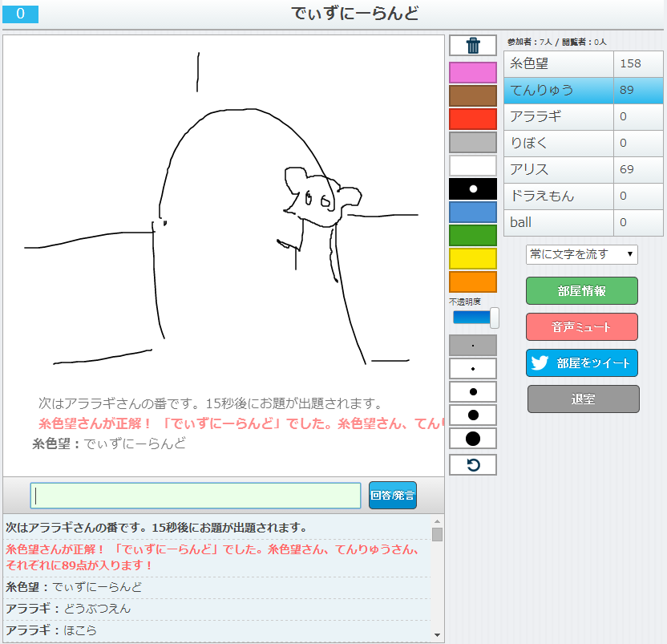This screenshot has height=644, width=667.
Task: Select the medium brush size
Action: (x=473, y=391)
